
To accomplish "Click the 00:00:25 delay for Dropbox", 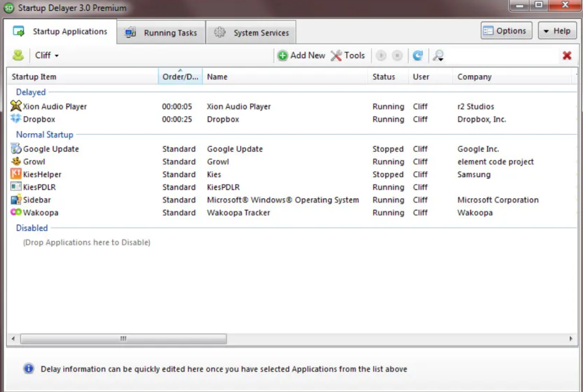I will coord(177,119).
